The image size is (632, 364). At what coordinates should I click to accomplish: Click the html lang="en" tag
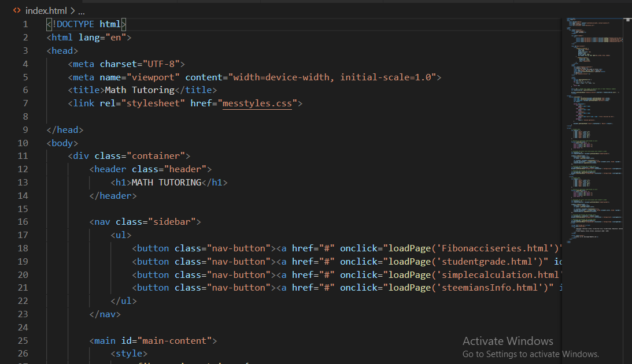pos(89,38)
